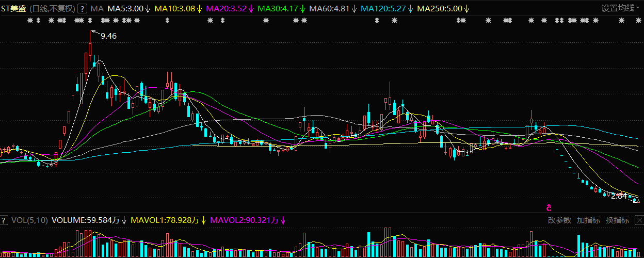Click 加指标 to add an indicator
Screen dimensions: 644x258
point(588,220)
